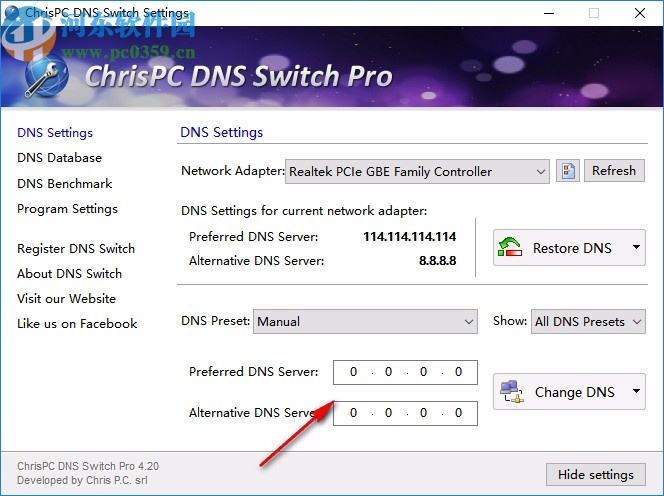Minimize the settings window
Screen dimensions: 664x496
click(x=549, y=13)
